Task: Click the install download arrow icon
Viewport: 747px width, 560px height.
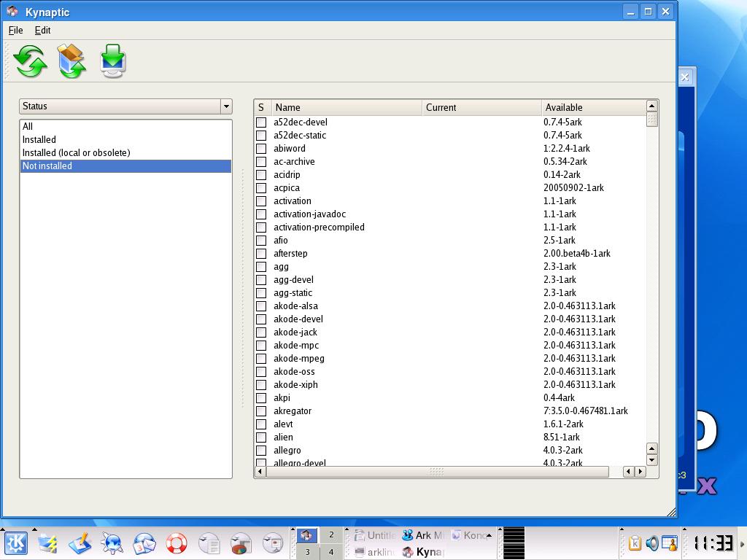Action: (x=113, y=61)
